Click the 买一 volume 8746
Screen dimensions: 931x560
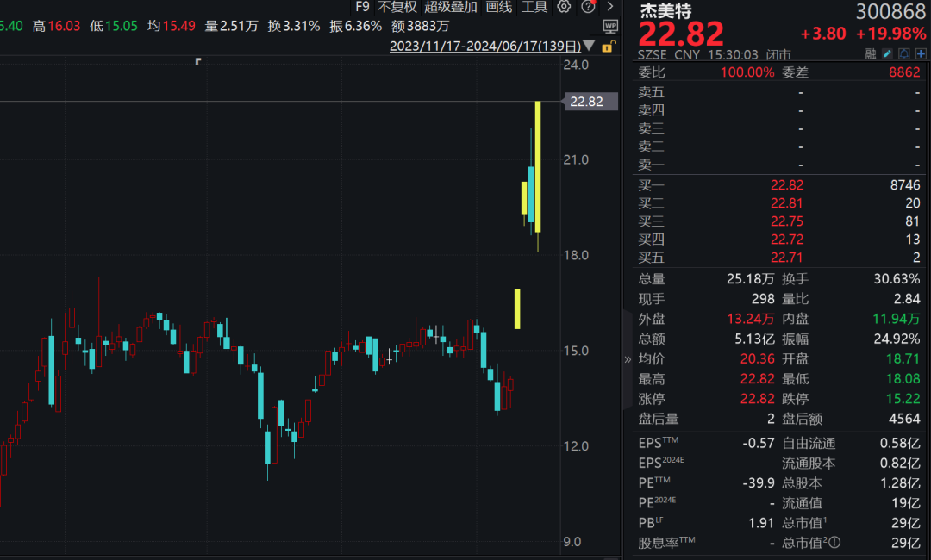905,185
